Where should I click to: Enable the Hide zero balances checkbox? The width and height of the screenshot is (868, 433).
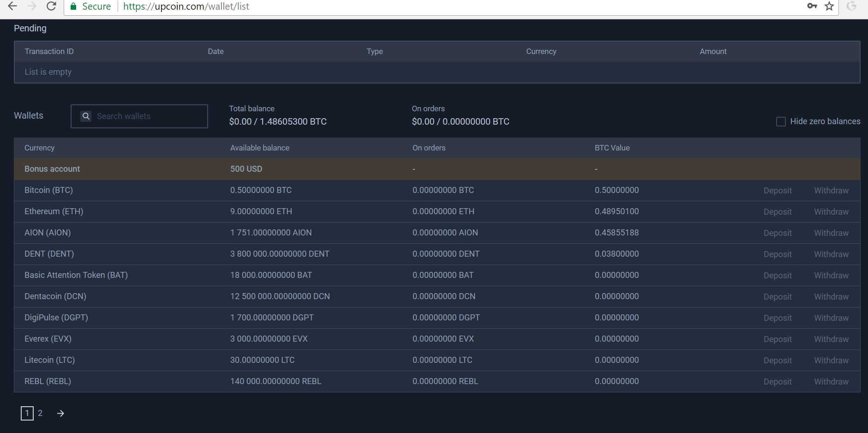(781, 121)
